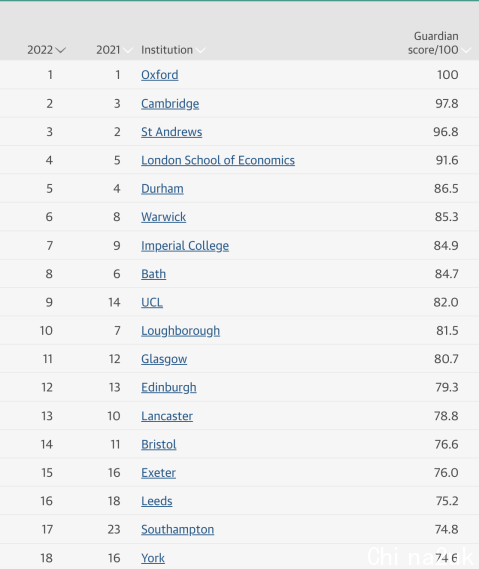Click the Bristol link
Screen dimensions: 479x569
tap(159, 445)
